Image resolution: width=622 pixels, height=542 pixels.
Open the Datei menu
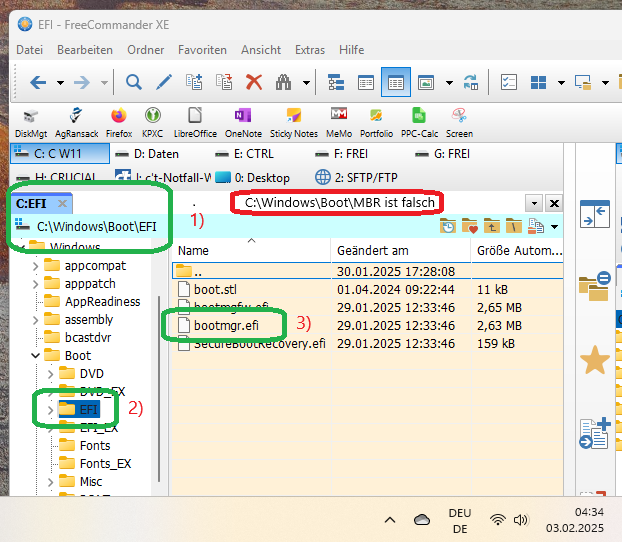(29, 50)
